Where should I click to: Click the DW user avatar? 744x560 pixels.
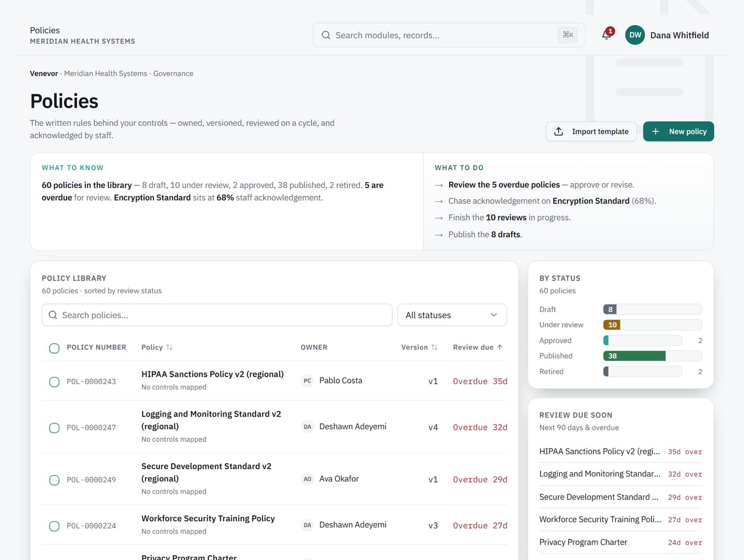(635, 35)
